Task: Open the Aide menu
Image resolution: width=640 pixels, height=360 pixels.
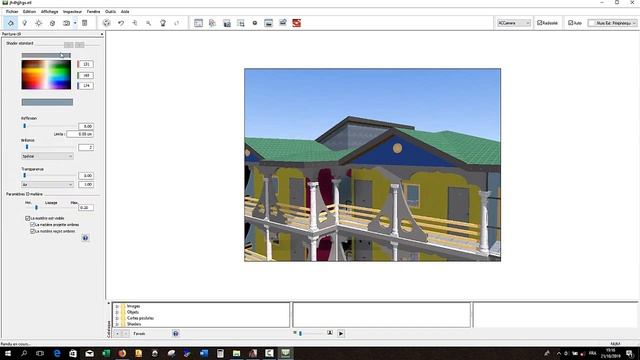Action: tap(125, 11)
